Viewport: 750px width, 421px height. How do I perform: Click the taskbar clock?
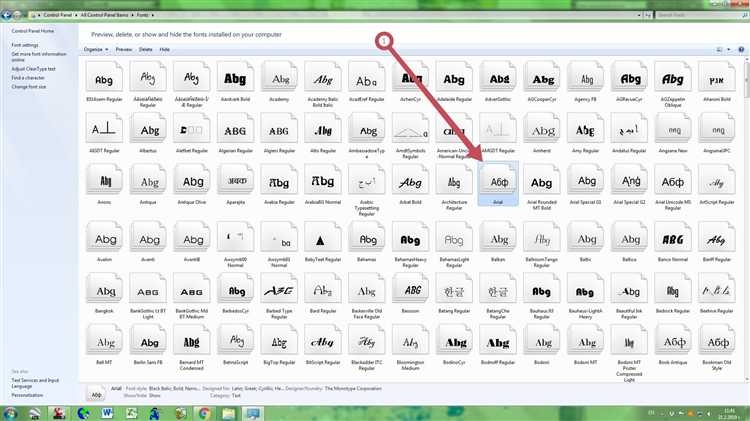tap(730, 413)
